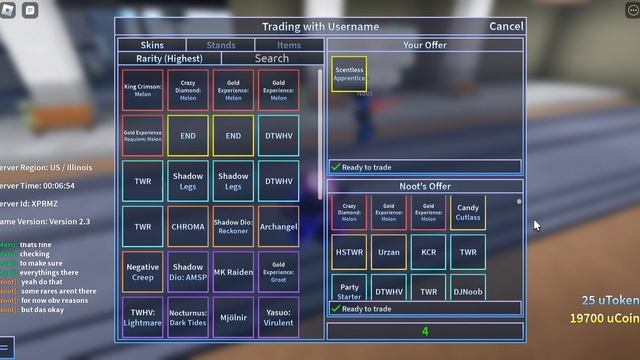The width and height of the screenshot is (640, 360).
Task: Click the 19700 uCoin balance
Action: [x=605, y=318]
